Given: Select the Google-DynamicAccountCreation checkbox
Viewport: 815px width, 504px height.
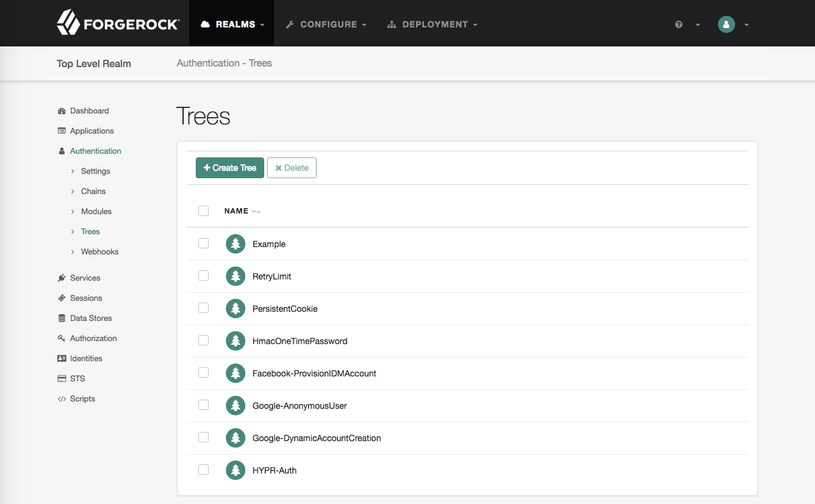Looking at the screenshot, I should (204, 437).
